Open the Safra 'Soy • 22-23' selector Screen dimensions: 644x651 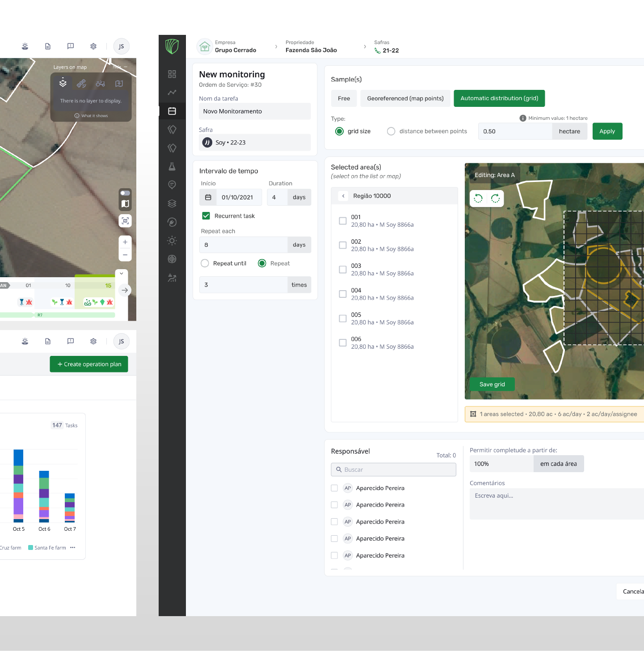tap(255, 143)
